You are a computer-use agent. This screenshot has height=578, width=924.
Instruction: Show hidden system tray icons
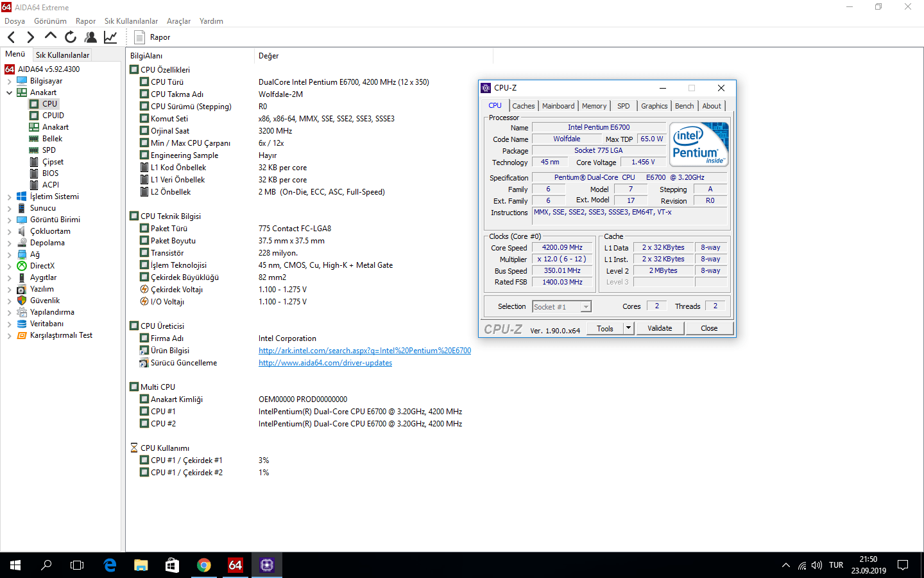(786, 565)
